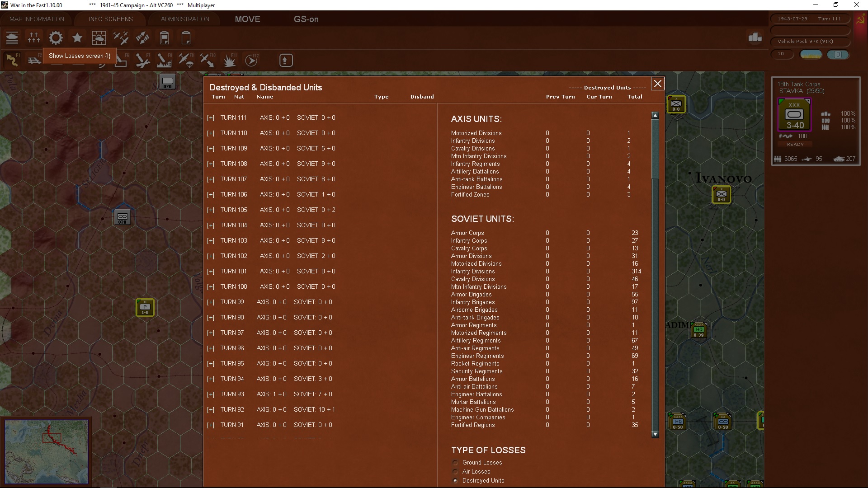Expand TURN 92 destroyed units list

pyautogui.click(x=211, y=410)
